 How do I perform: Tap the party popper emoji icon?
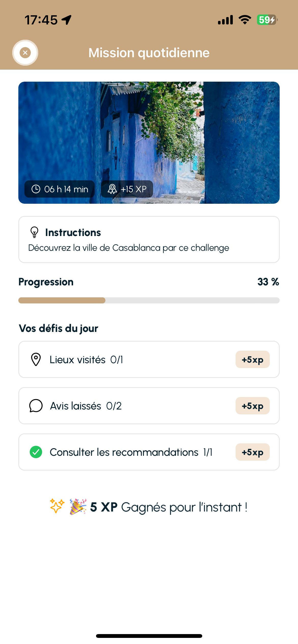pos(78,507)
